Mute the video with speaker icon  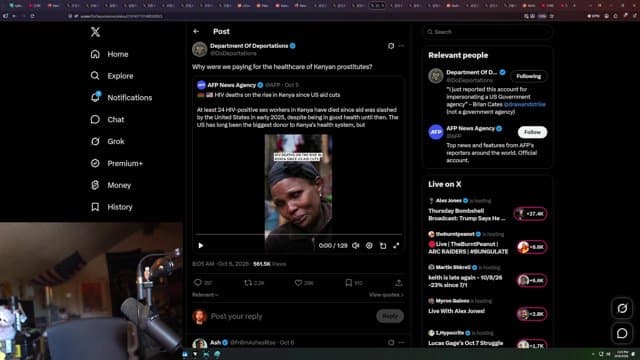(x=356, y=246)
